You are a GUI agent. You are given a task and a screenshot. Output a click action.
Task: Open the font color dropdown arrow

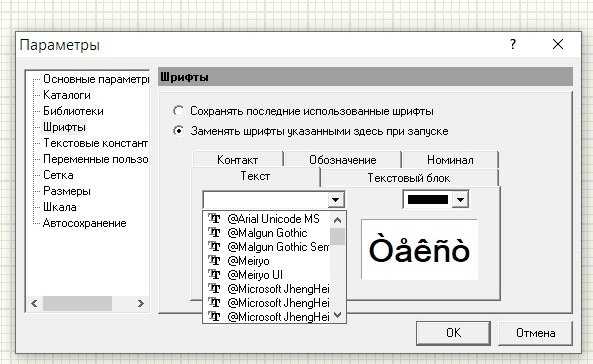[x=460, y=199]
